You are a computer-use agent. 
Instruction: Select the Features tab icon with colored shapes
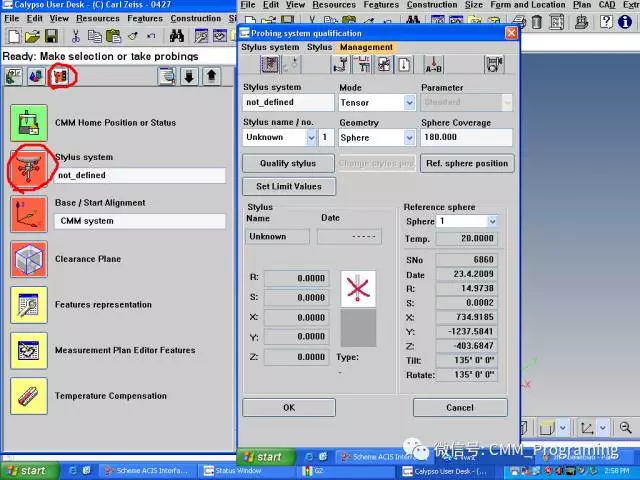click(x=36, y=76)
